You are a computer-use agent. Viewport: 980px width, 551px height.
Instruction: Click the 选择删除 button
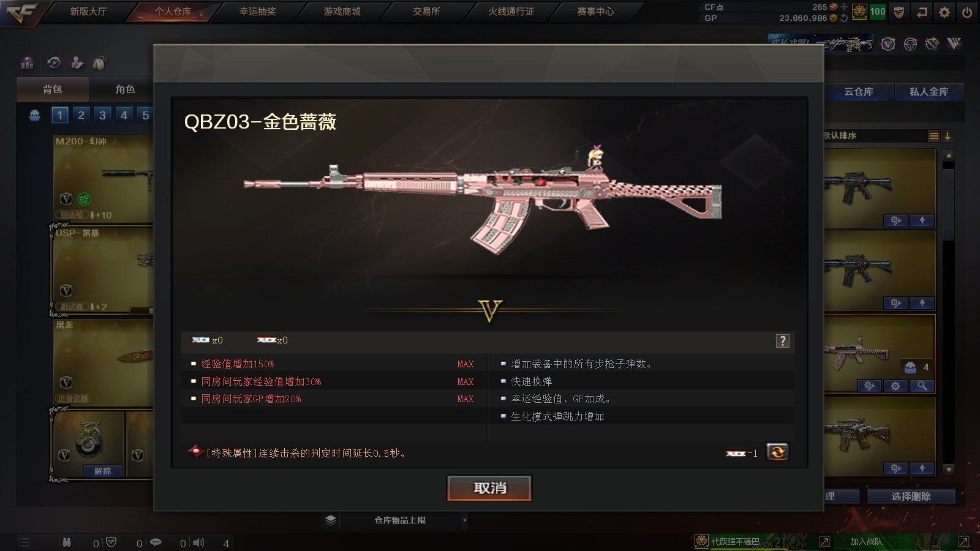911,497
